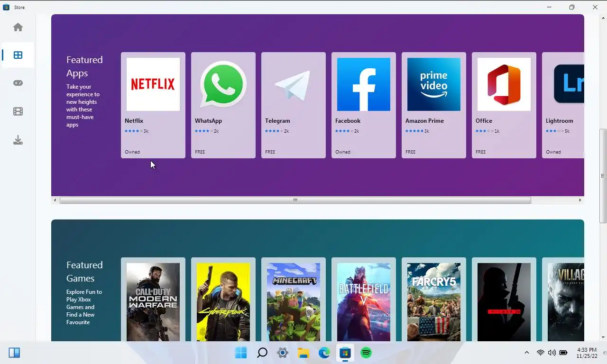
Task: Open the Widgets panel on taskbar
Action: (14, 353)
